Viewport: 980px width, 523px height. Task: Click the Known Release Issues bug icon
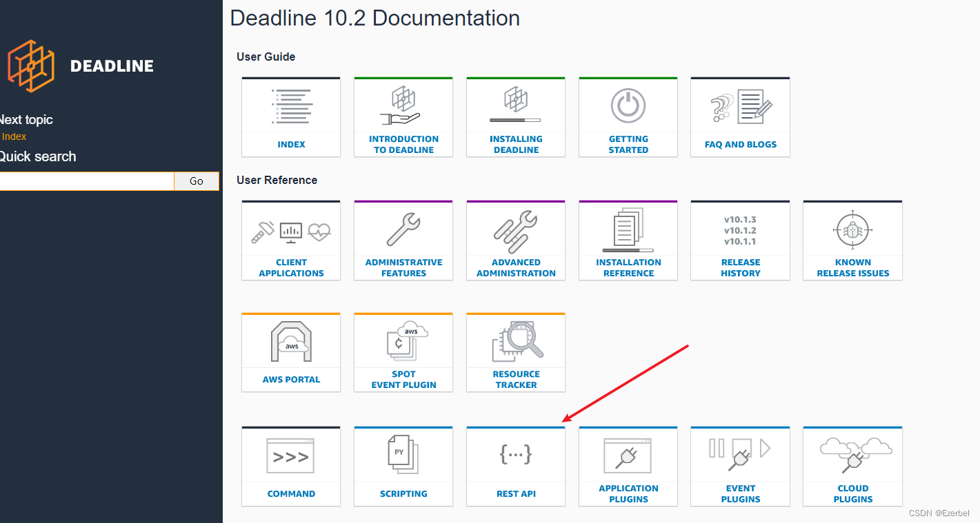tap(852, 229)
